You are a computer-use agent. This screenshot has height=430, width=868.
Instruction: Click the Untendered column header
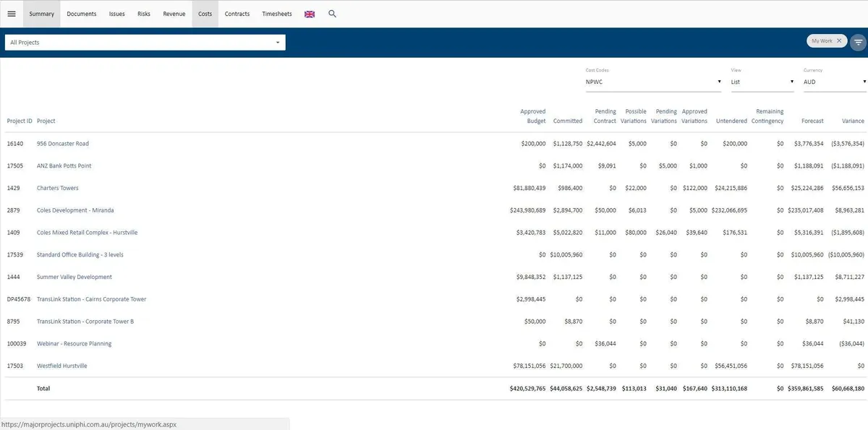[x=731, y=121]
